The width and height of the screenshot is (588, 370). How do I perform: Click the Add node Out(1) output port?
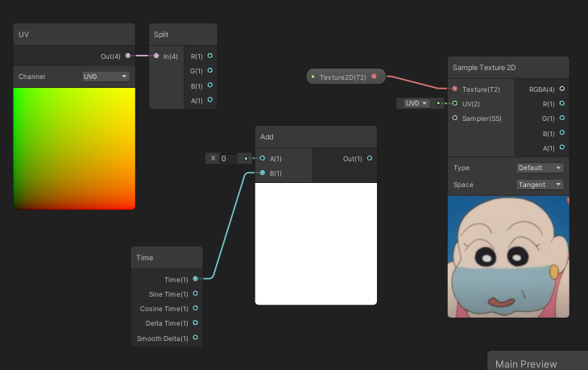pyautogui.click(x=370, y=158)
